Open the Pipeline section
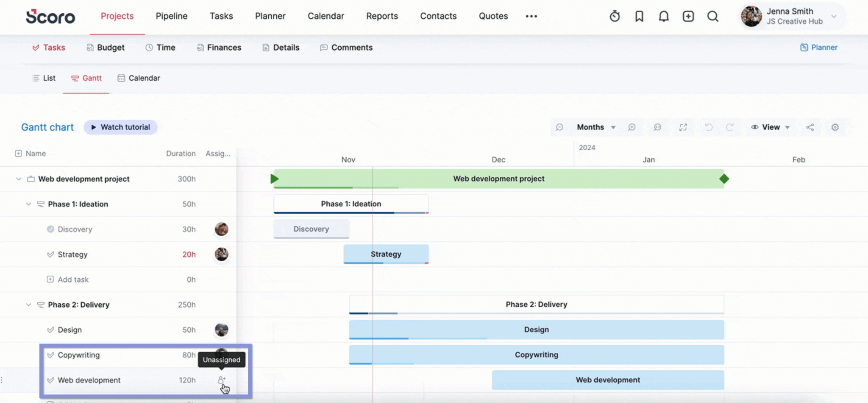This screenshot has width=868, height=403. click(x=171, y=16)
